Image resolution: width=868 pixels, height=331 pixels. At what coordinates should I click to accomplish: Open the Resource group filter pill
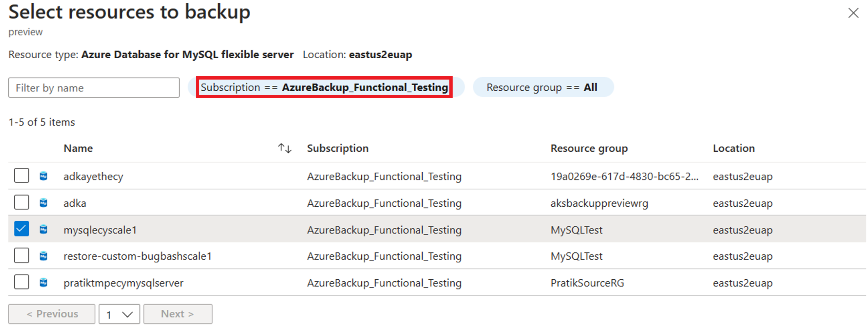(543, 87)
